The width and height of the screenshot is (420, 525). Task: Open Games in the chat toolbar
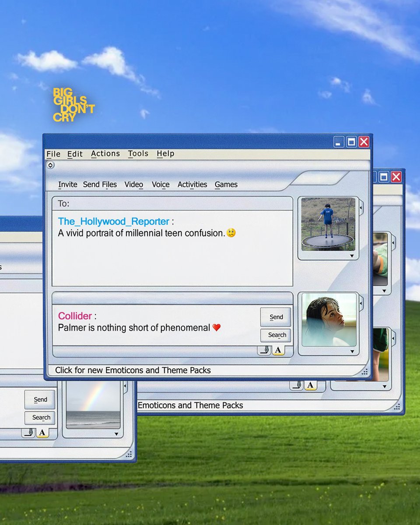226,185
